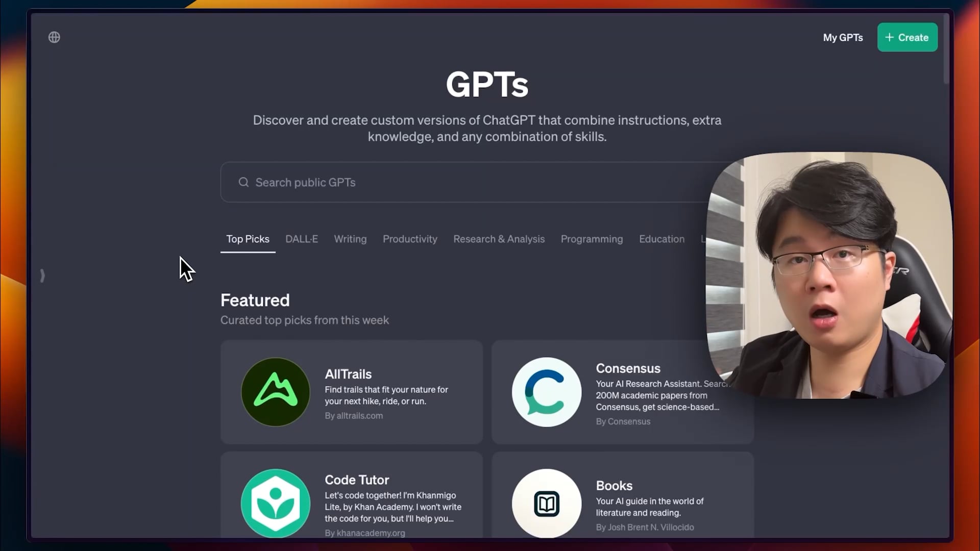Open the Research & Analysis tab

(x=499, y=239)
